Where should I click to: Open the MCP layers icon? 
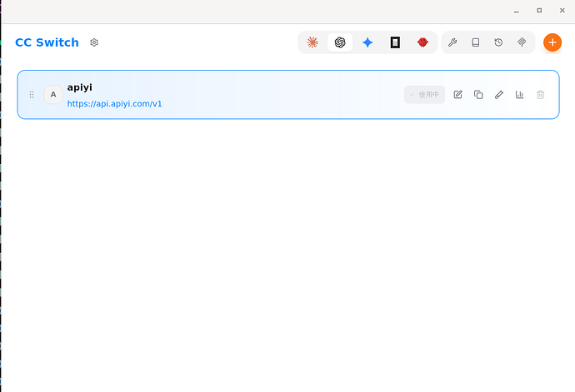(x=522, y=42)
